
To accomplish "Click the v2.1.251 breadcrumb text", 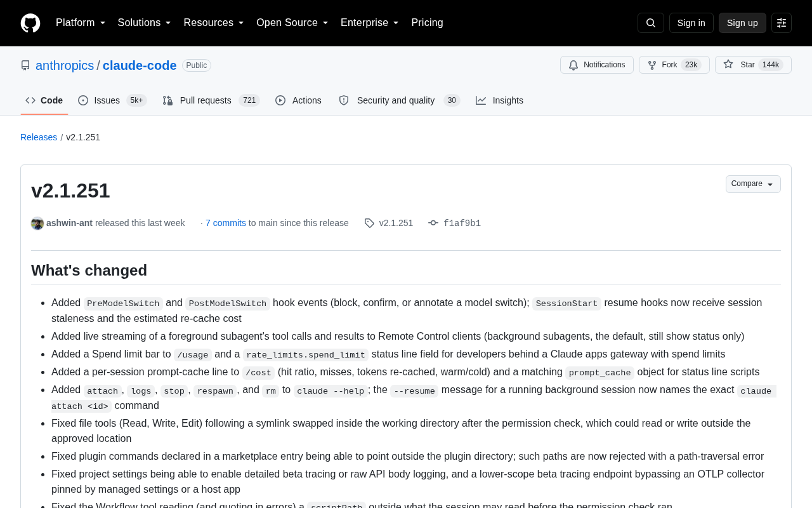I will click(83, 137).
